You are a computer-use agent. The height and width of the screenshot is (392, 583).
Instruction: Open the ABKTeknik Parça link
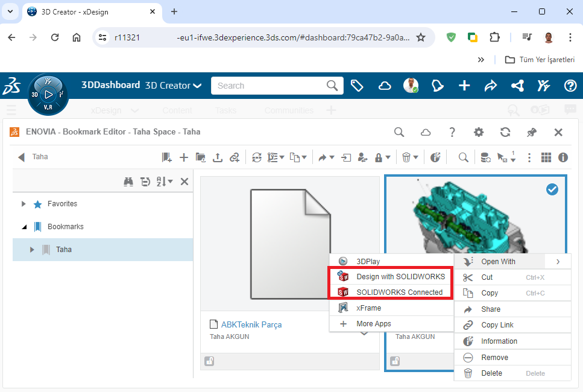point(251,324)
